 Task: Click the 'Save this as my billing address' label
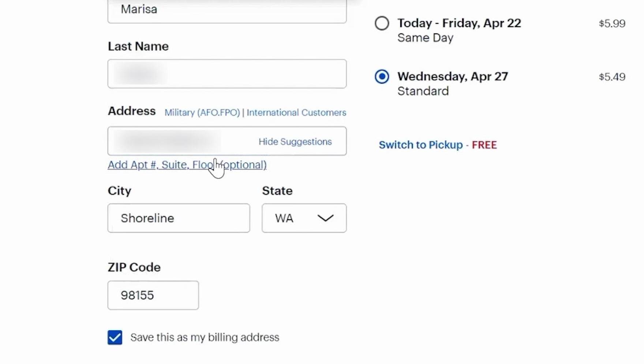(205, 337)
